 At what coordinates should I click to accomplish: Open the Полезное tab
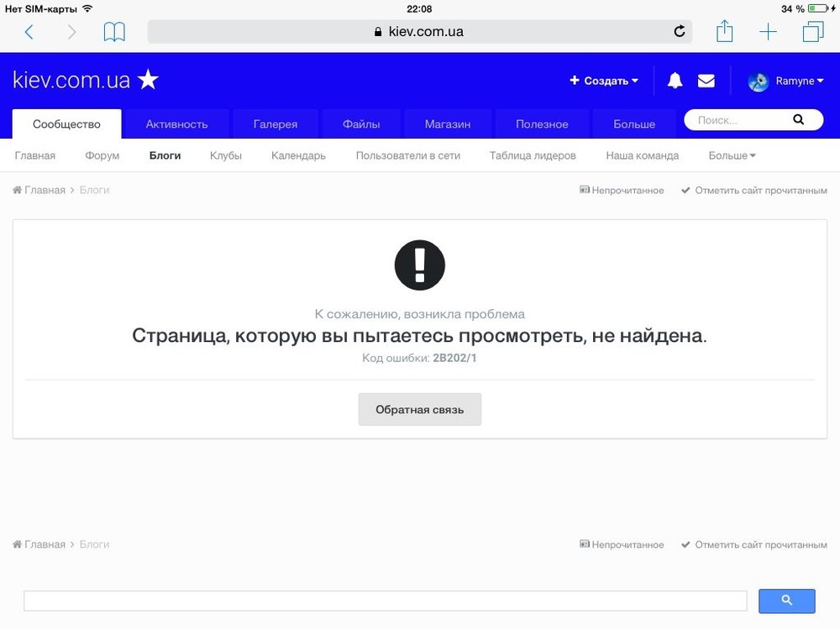pos(542,123)
